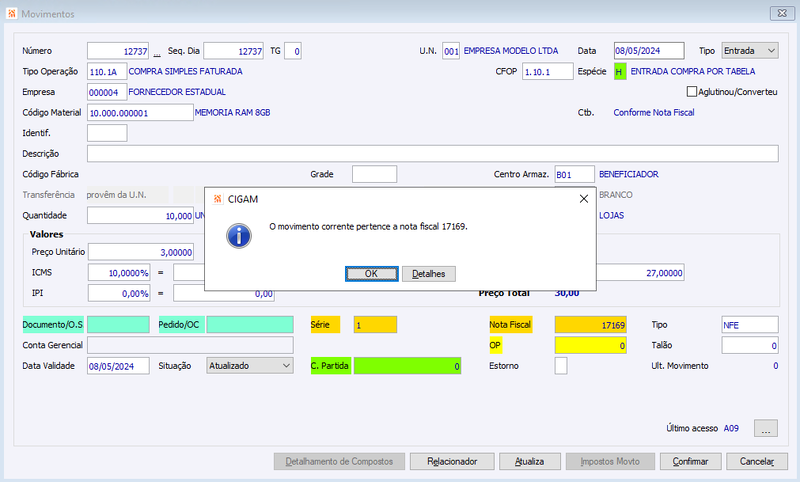Click the Grade input field
800x482 pixels.
point(374,174)
